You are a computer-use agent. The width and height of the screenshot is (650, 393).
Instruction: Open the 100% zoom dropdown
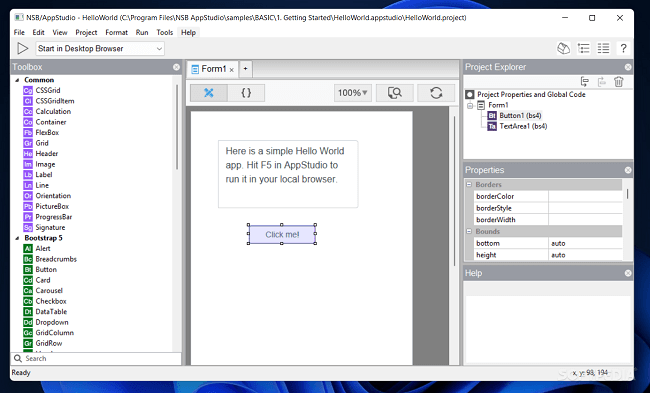coord(353,93)
